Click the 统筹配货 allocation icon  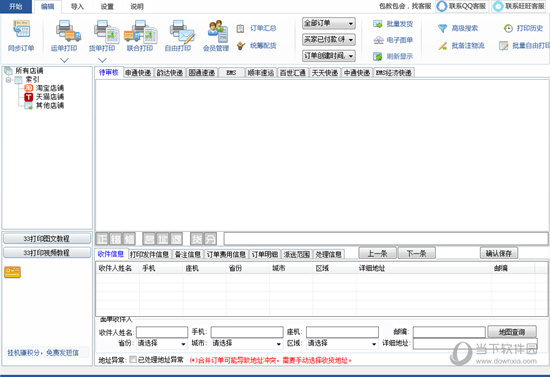(x=240, y=46)
